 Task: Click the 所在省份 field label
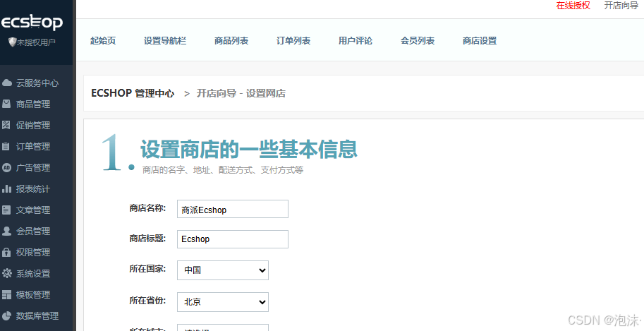pos(147,301)
